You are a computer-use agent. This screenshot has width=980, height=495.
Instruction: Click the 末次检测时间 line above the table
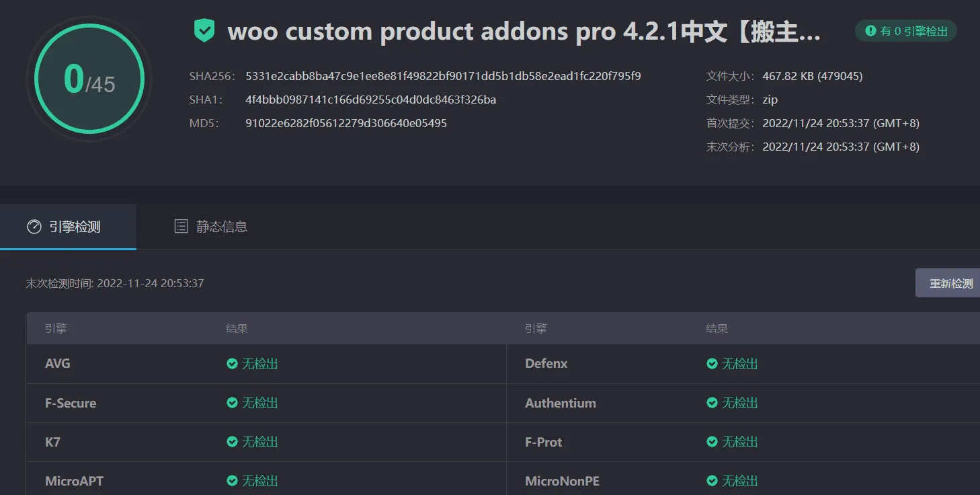click(x=115, y=283)
